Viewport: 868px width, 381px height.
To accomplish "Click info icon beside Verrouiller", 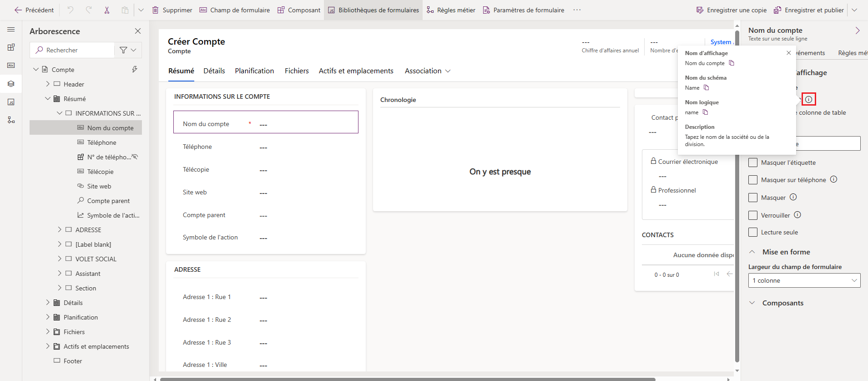I will coord(797,215).
